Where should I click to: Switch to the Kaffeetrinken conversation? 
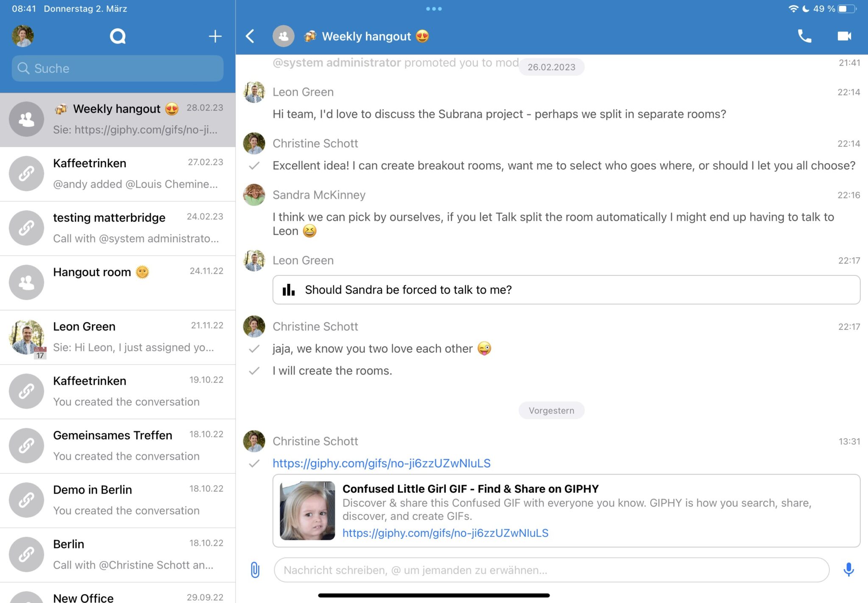click(117, 174)
